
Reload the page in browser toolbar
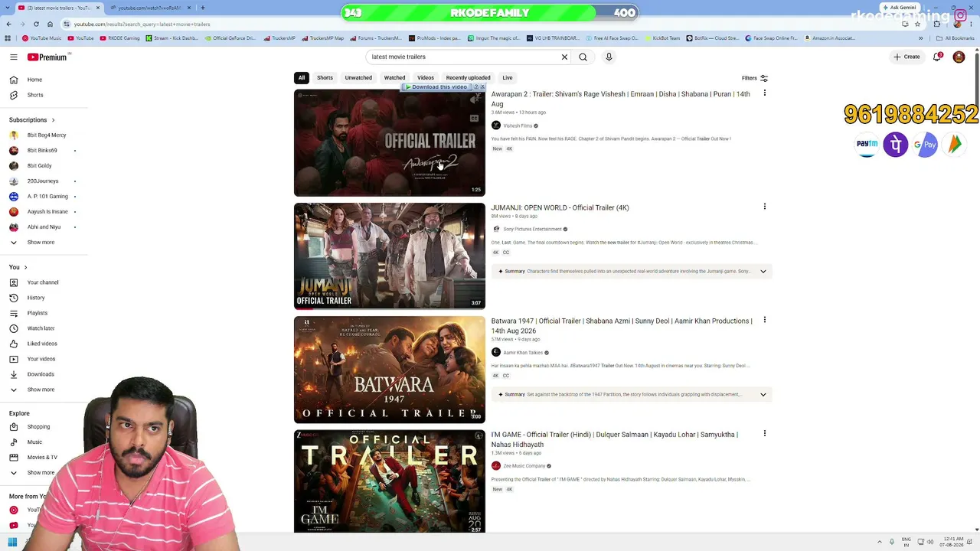tap(36, 24)
